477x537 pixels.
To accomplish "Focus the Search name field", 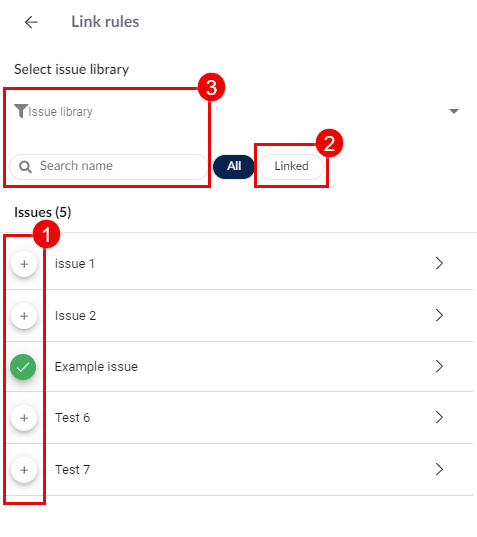I will point(109,166).
